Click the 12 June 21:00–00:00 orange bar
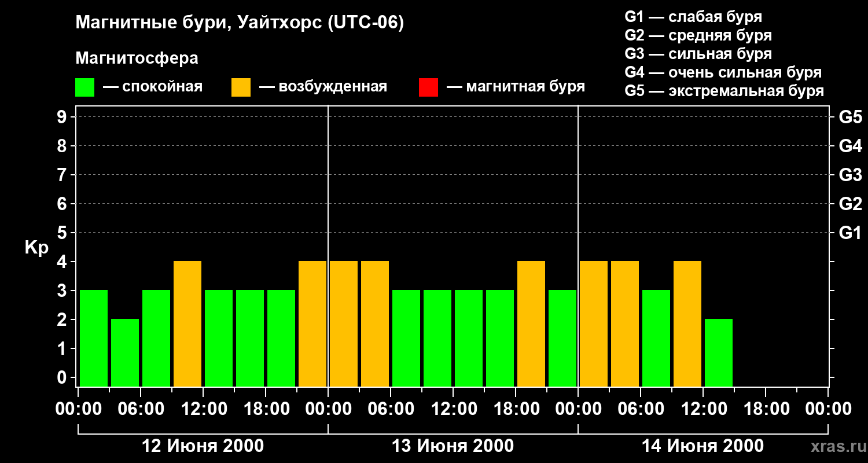The width and height of the screenshot is (868, 463). click(x=312, y=324)
